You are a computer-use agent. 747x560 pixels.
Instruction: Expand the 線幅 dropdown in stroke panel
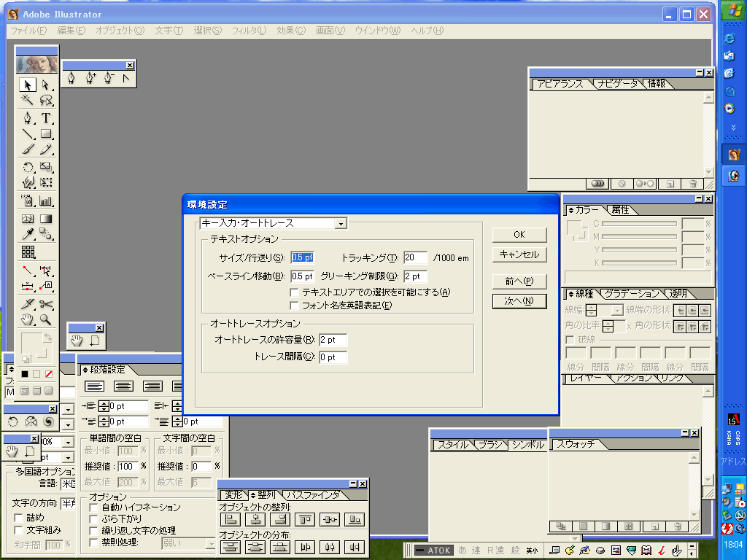tap(616, 310)
